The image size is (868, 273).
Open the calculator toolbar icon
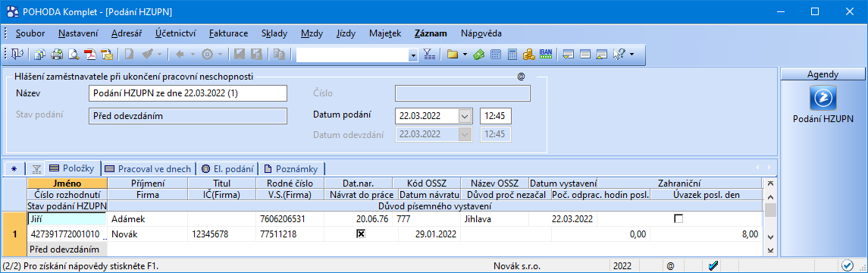click(x=512, y=55)
